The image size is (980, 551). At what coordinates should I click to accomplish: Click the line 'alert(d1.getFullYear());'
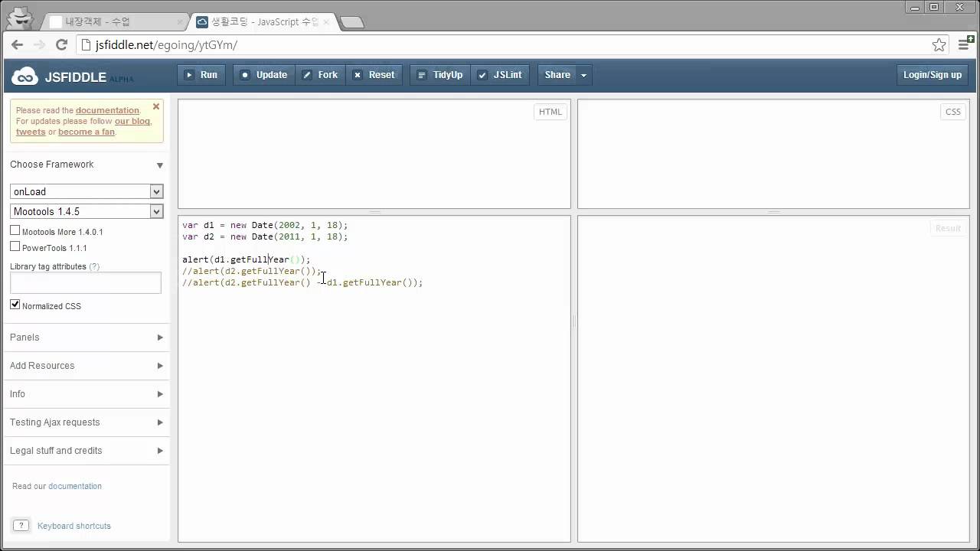pos(247,259)
